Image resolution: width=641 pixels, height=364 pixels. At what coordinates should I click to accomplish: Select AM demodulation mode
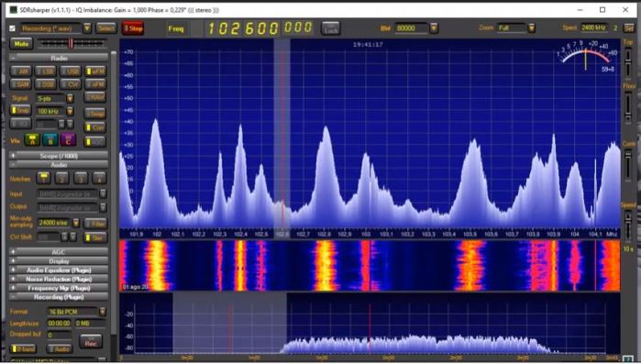21,72
